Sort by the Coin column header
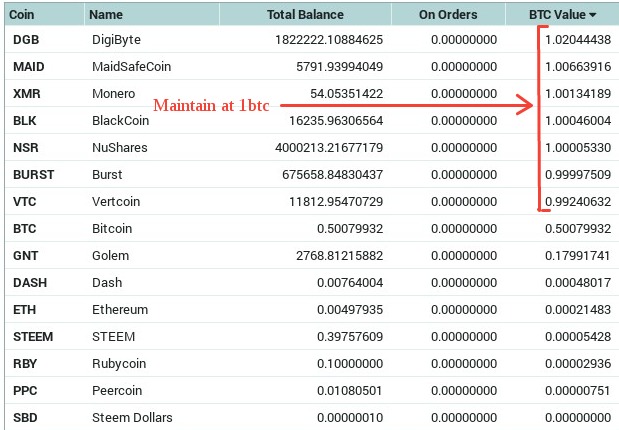 click(x=22, y=15)
